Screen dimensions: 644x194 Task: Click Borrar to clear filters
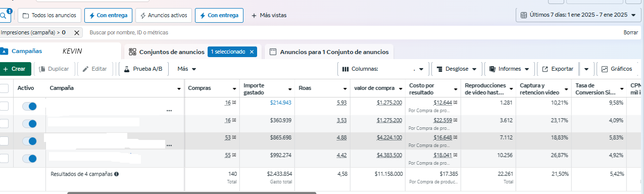[x=631, y=32]
